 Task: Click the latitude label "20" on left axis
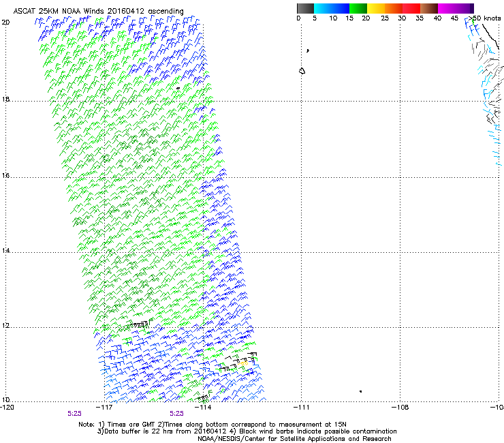pos(5,22)
